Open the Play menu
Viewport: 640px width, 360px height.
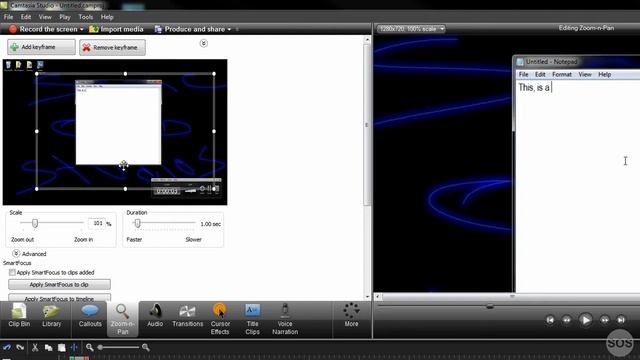64,17
